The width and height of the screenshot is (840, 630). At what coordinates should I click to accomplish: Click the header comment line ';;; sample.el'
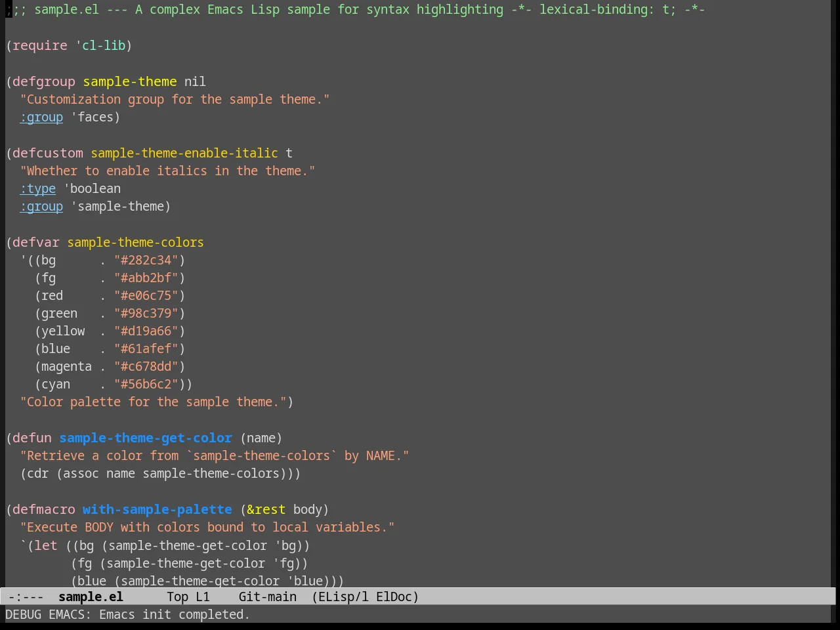354,10
